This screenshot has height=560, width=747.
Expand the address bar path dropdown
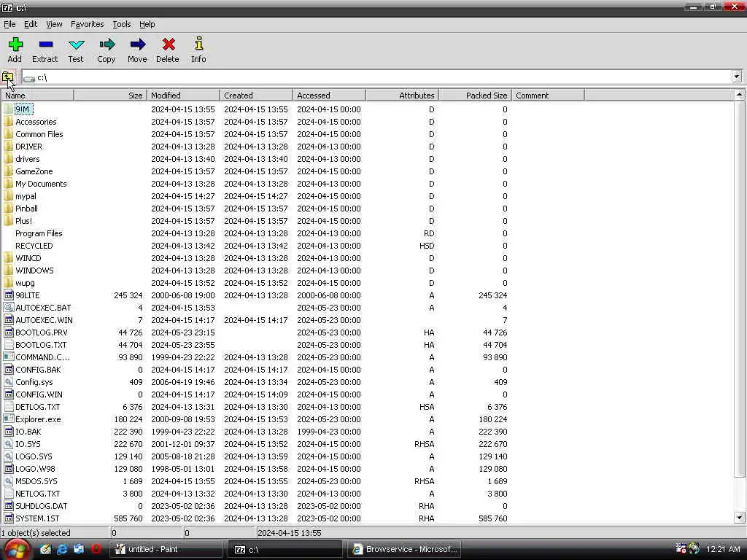click(737, 77)
